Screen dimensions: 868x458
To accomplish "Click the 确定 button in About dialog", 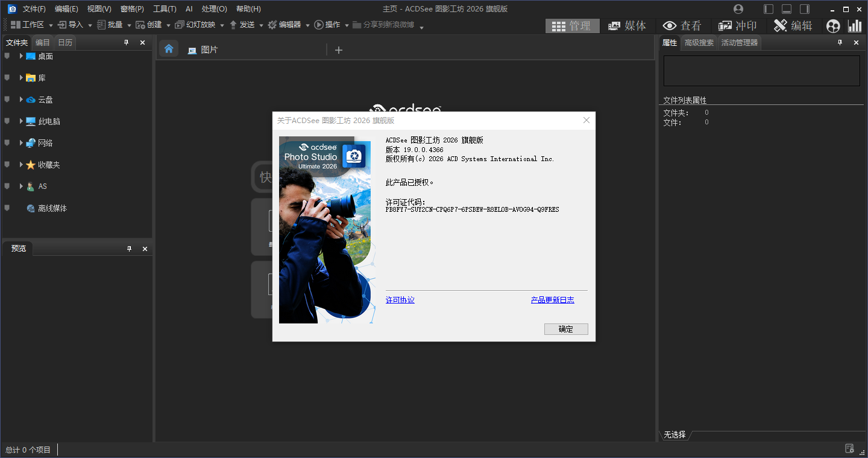I will (x=565, y=329).
